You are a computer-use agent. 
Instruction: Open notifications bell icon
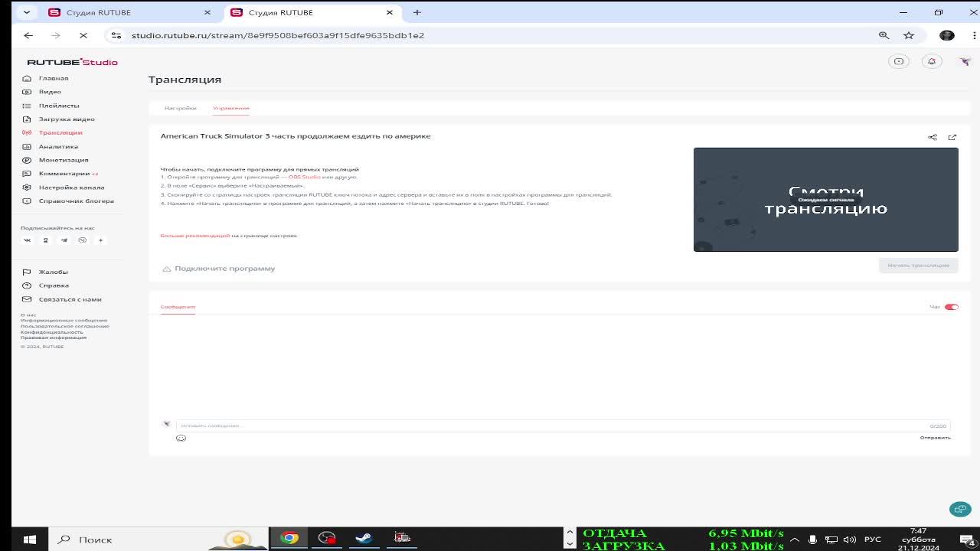(932, 62)
